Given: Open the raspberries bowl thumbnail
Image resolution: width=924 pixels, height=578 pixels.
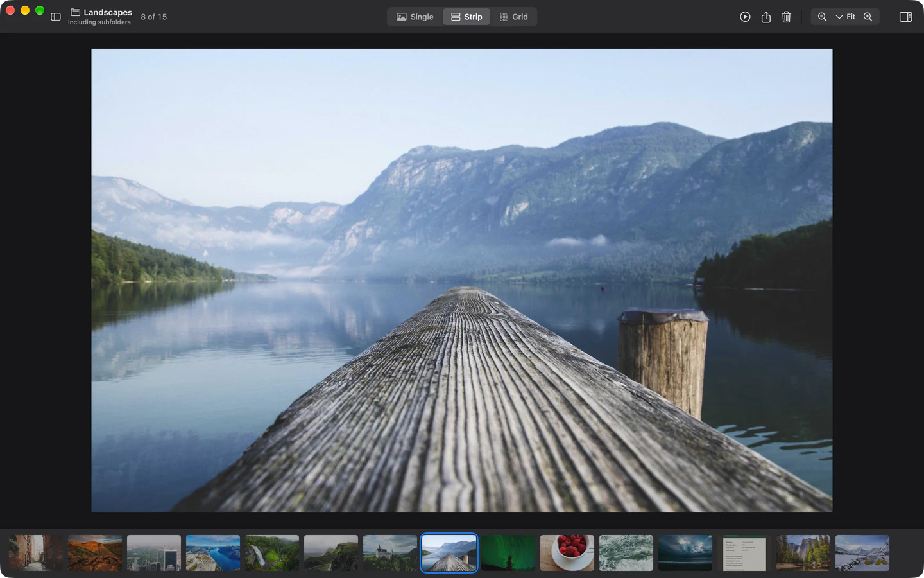Looking at the screenshot, I should click(x=567, y=553).
